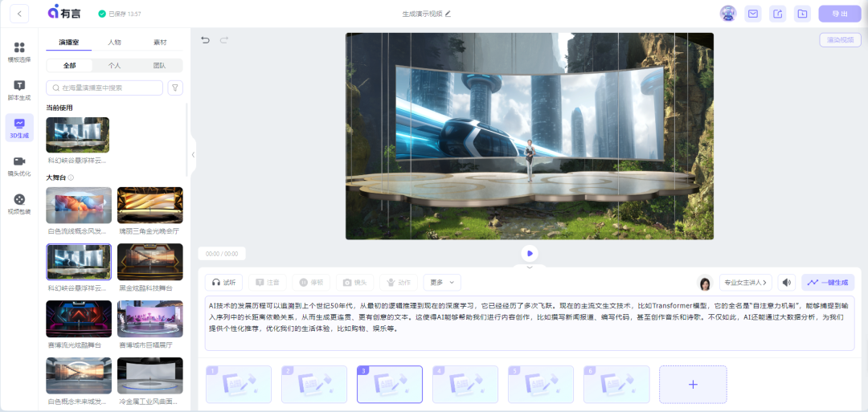The height and width of the screenshot is (412, 868).
Task: Select scene card 1
Action: (x=239, y=385)
